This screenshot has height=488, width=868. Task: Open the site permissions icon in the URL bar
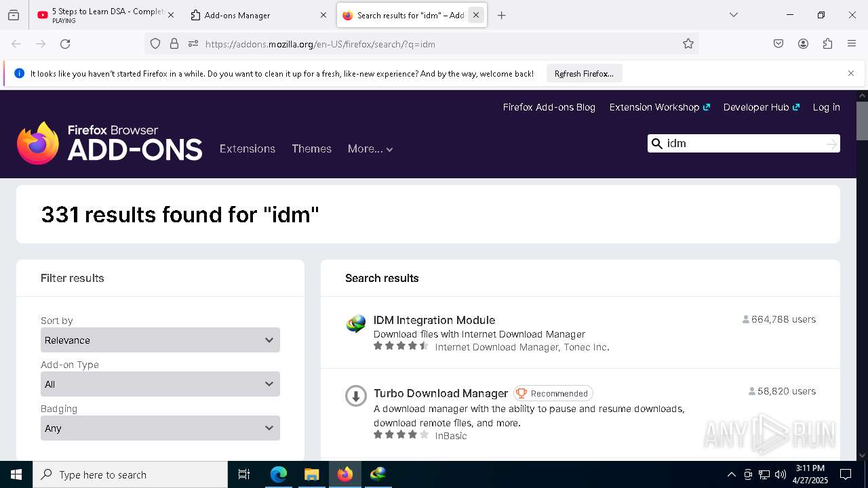click(193, 44)
